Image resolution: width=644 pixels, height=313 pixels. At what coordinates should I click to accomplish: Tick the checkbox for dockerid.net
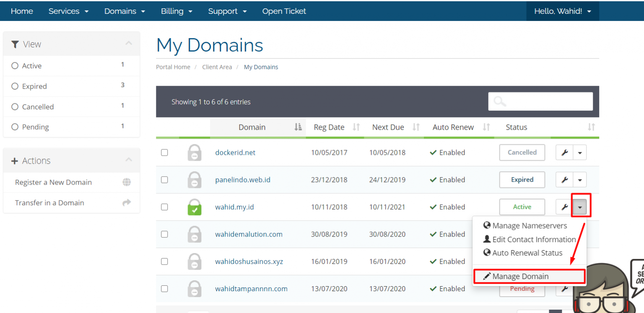pyautogui.click(x=164, y=152)
